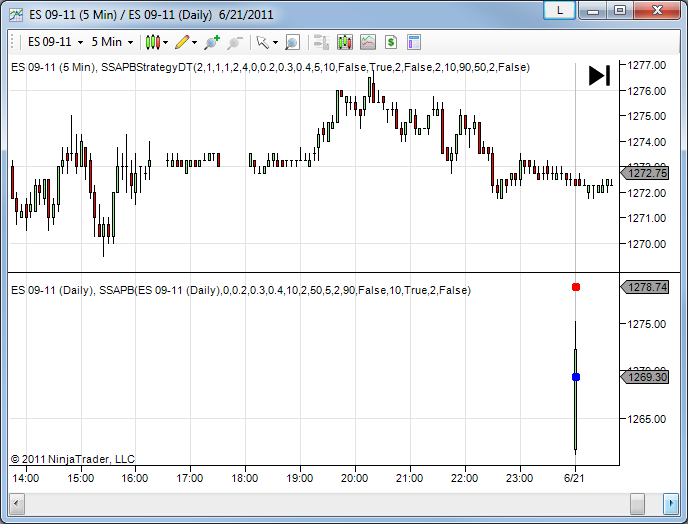
Task: Minimize the chart window
Action: 593,10
